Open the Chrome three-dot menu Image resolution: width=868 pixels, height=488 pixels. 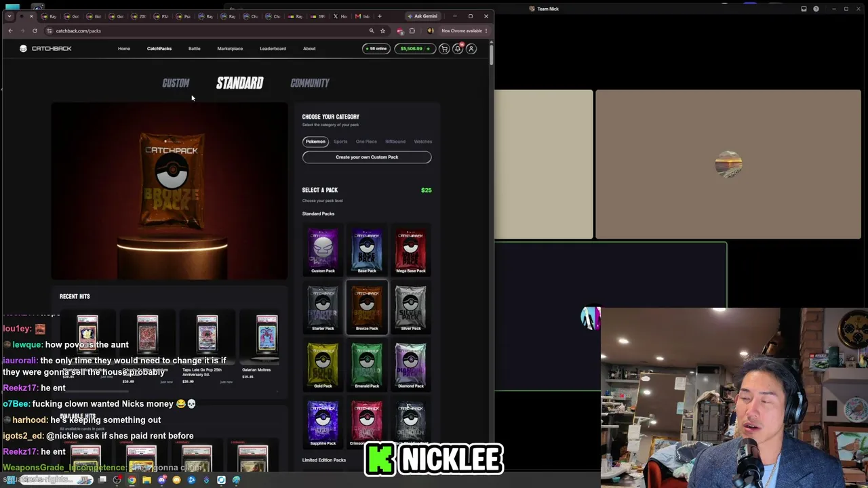point(486,30)
